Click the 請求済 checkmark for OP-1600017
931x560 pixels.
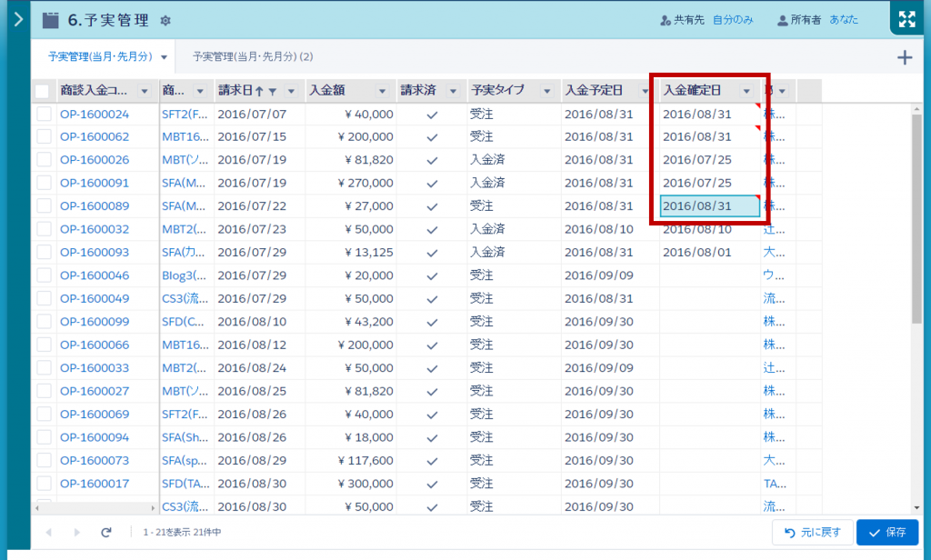(x=432, y=485)
